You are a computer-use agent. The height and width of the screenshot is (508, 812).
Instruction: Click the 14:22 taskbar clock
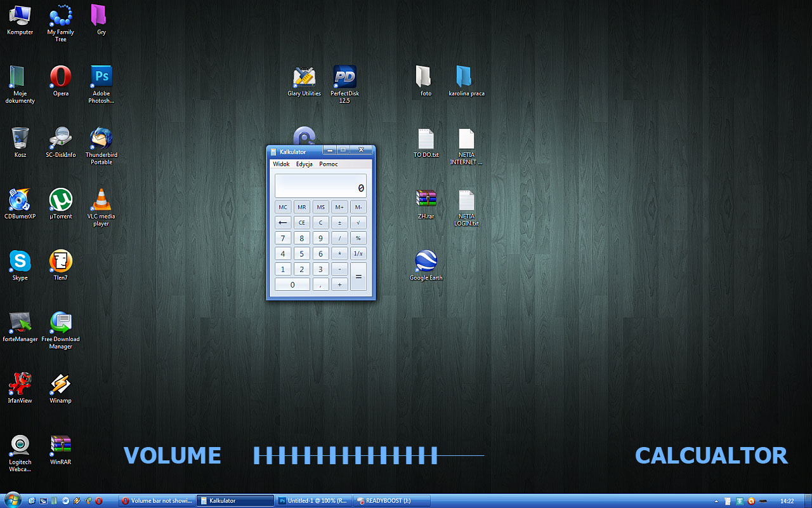tap(787, 501)
